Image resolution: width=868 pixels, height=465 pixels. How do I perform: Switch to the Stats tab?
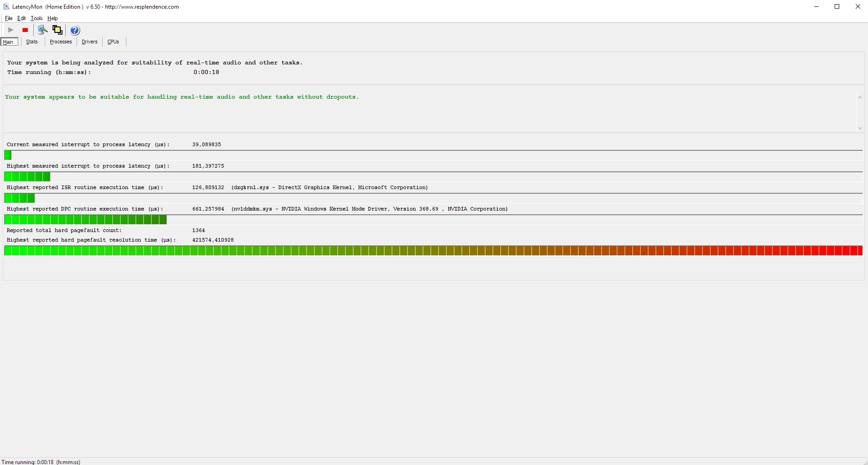click(x=32, y=42)
